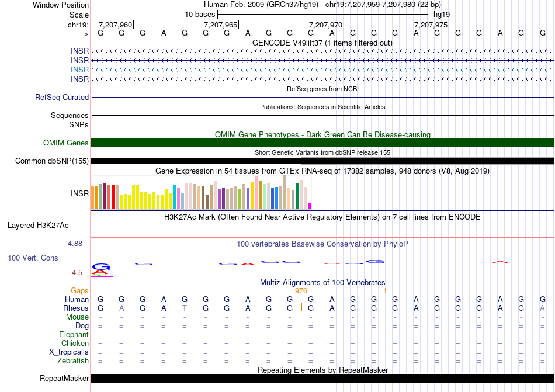Click the green OMIM Genes bar

point(322,143)
